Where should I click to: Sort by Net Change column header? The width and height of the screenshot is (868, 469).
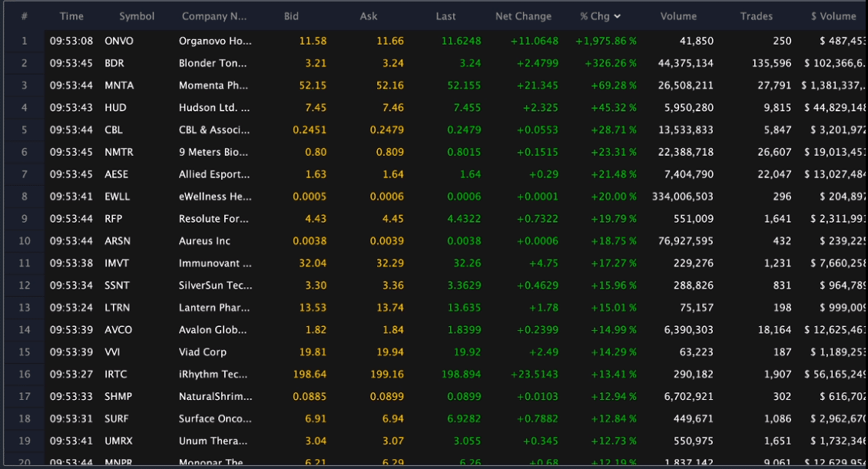click(x=523, y=17)
